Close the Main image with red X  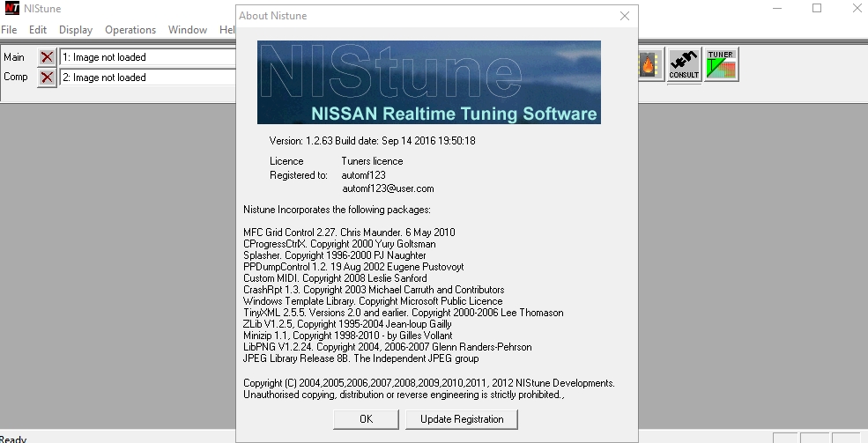[47, 57]
